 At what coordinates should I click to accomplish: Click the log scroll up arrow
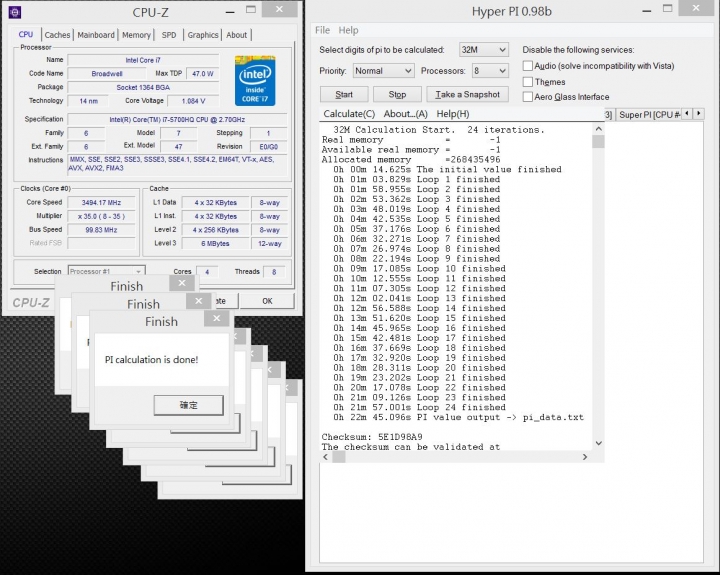[x=598, y=129]
